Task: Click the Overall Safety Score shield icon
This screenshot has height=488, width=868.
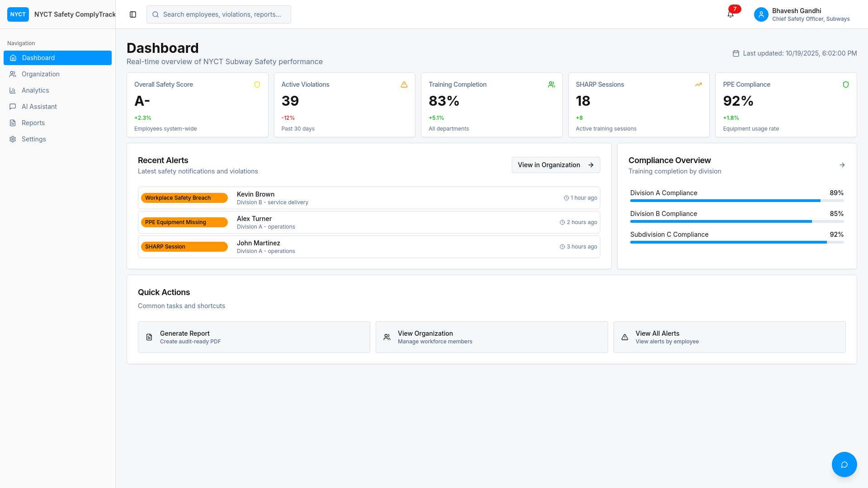Action: coord(257,84)
